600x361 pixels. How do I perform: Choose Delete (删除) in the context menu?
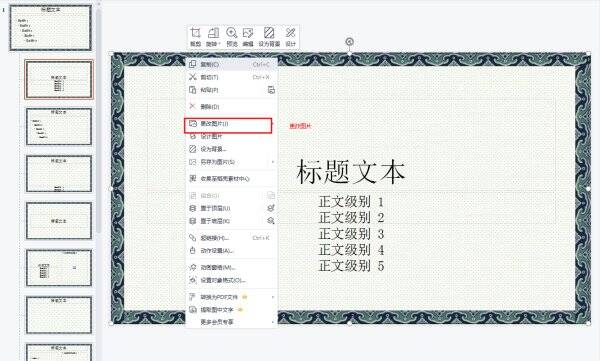pos(231,106)
